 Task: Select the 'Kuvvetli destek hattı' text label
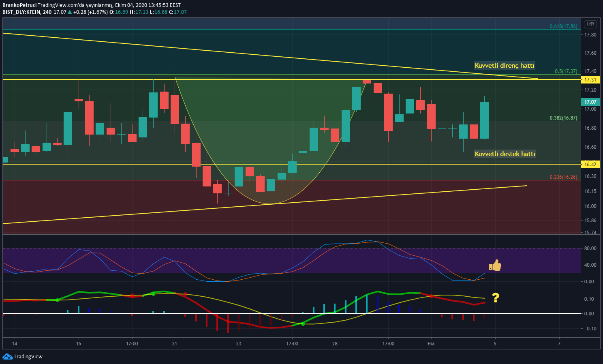(x=505, y=154)
